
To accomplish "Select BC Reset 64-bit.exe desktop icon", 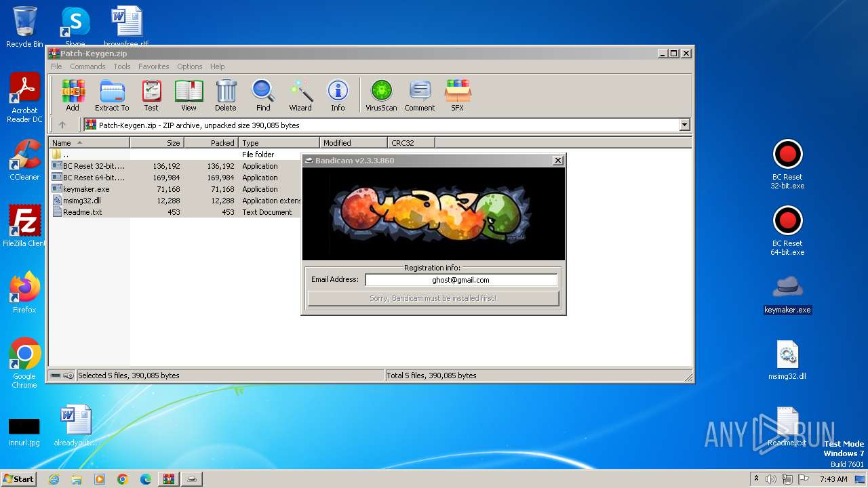I will coord(787,231).
